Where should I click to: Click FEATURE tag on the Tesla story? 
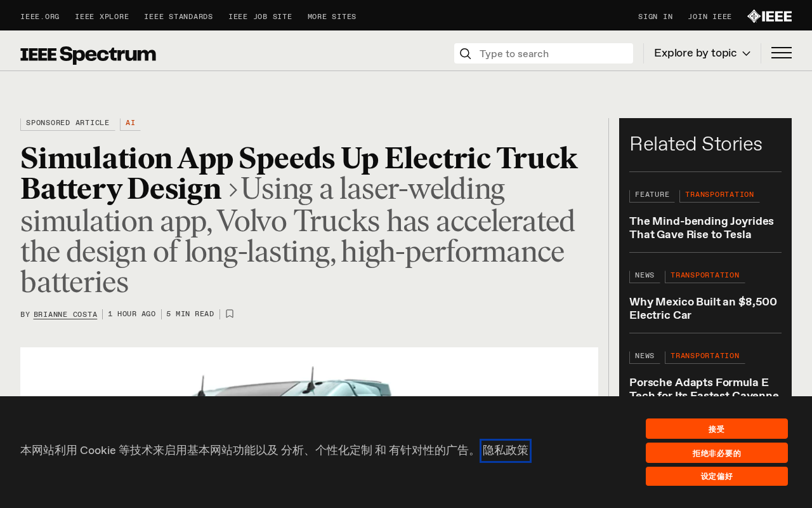pyautogui.click(x=652, y=196)
